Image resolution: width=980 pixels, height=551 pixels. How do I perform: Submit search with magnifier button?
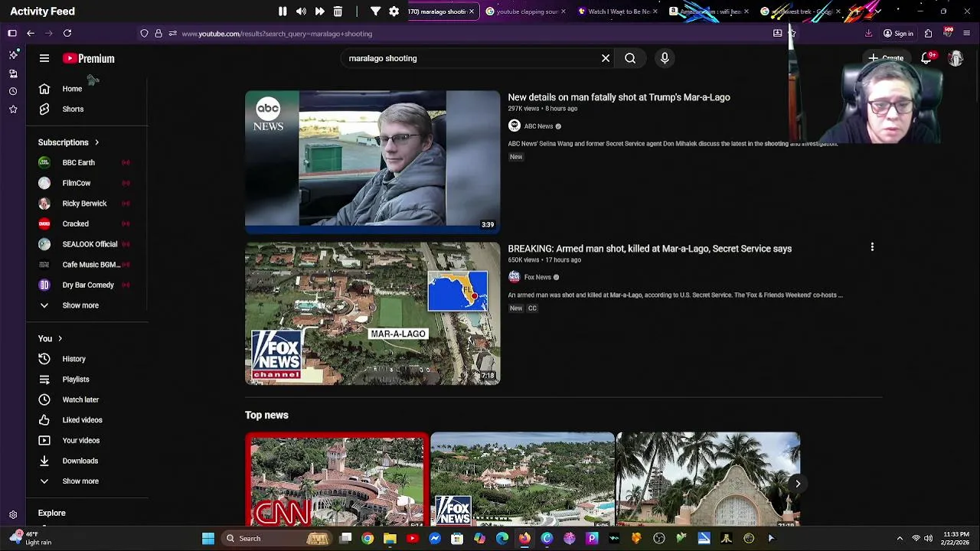630,58
